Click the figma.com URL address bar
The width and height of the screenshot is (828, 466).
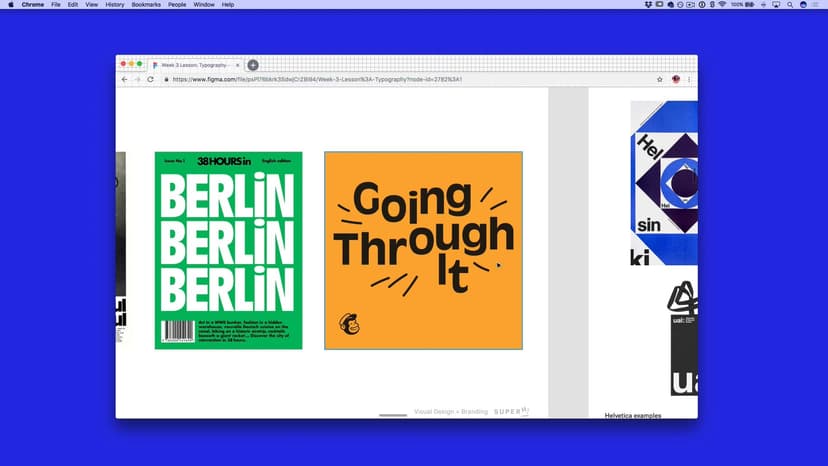(x=317, y=79)
